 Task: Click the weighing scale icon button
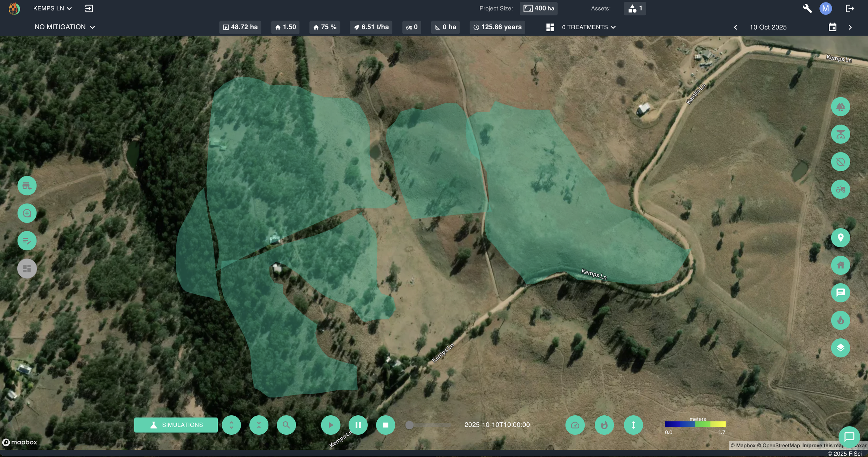click(840, 134)
